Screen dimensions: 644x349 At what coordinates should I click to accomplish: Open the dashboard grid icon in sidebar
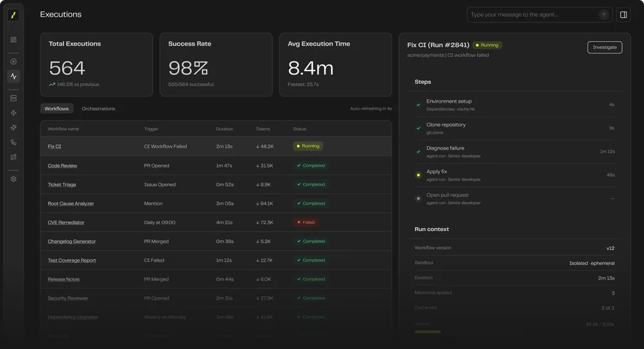point(13,40)
